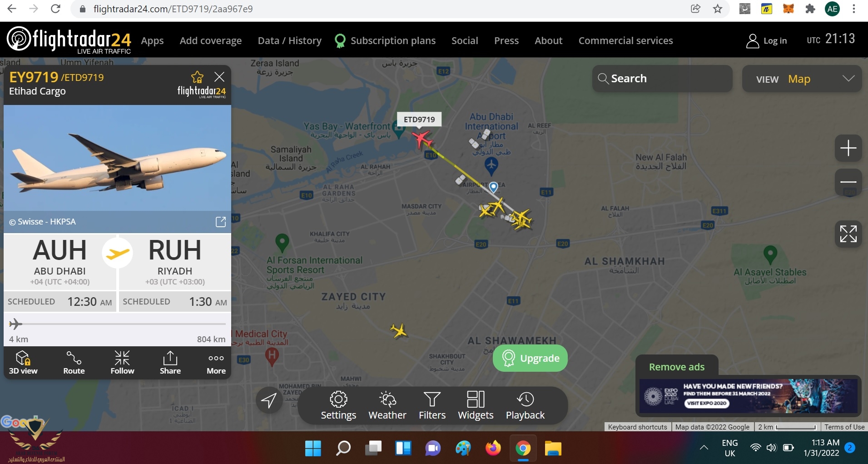Open Subscription plans page
Viewport: 868px width, 464px height.
(x=385, y=41)
